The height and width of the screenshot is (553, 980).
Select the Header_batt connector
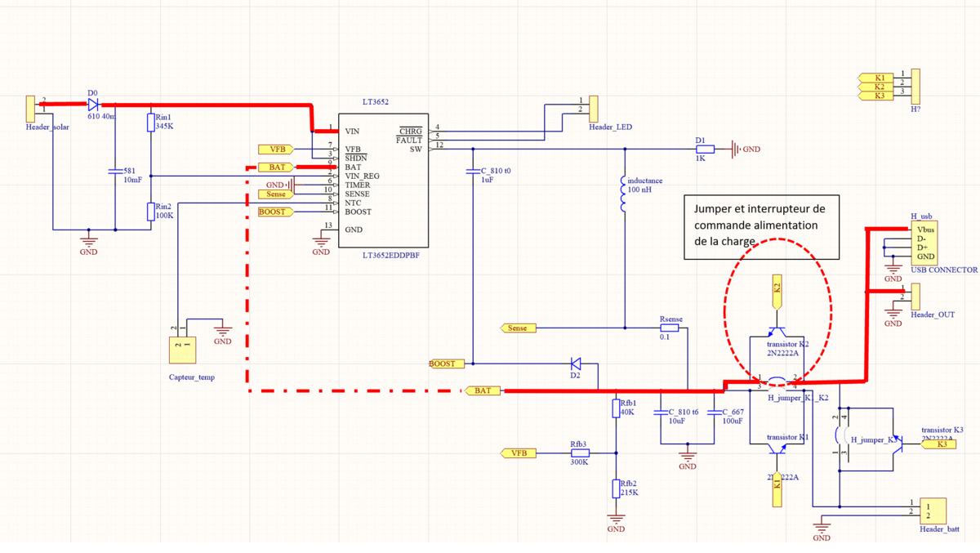point(929,512)
